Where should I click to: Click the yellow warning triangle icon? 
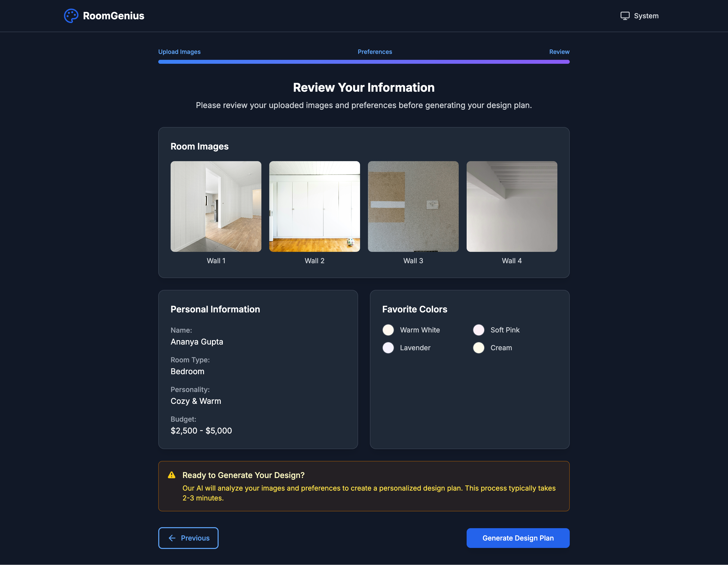click(x=171, y=475)
